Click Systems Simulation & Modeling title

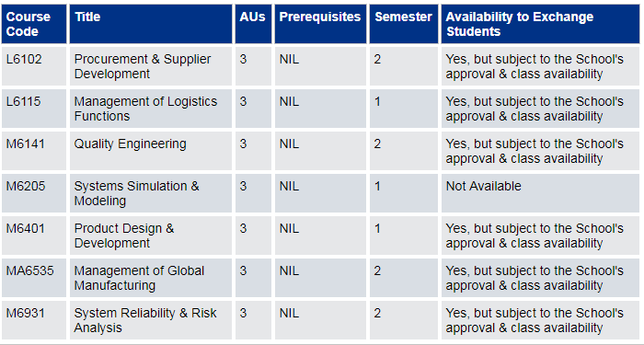point(137,193)
